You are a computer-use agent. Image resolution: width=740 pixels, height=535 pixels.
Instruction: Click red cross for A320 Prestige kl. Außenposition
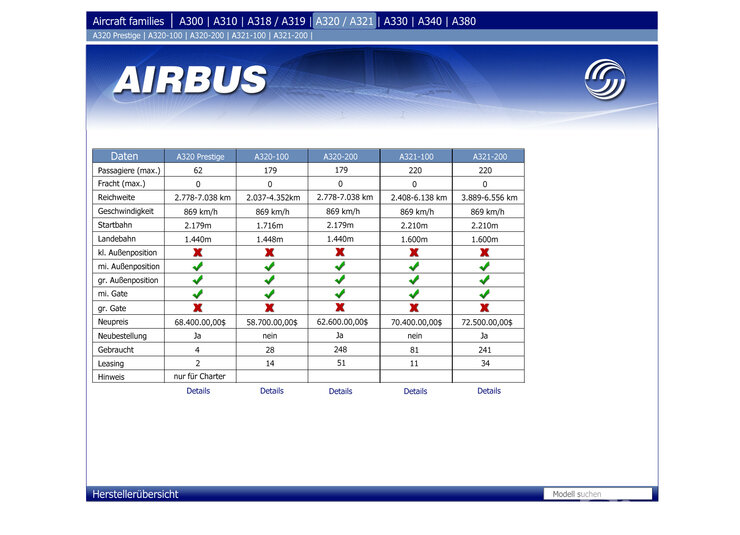tap(198, 252)
